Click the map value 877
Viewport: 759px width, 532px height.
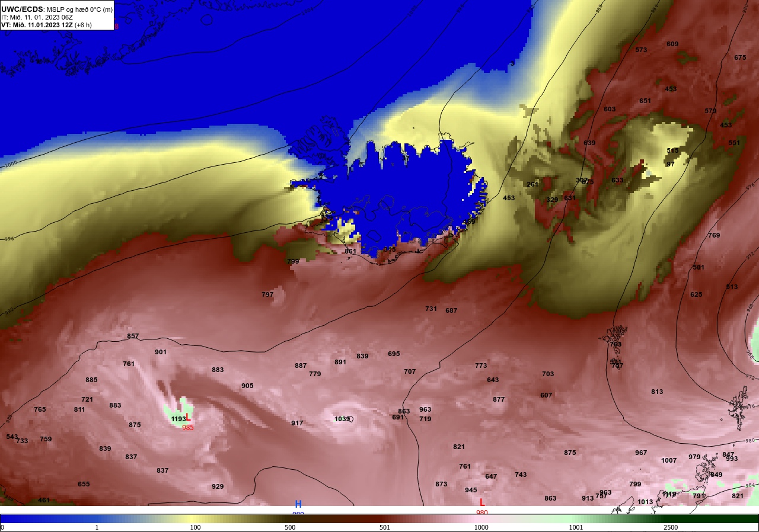[499, 399]
